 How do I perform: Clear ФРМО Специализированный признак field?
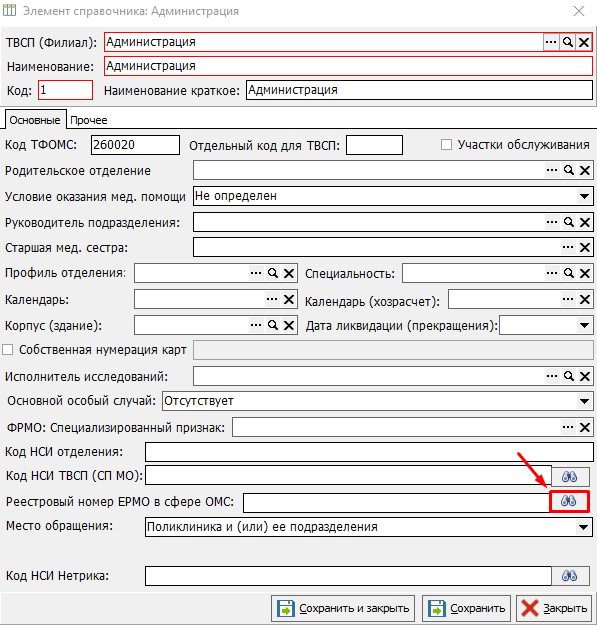coord(585,427)
